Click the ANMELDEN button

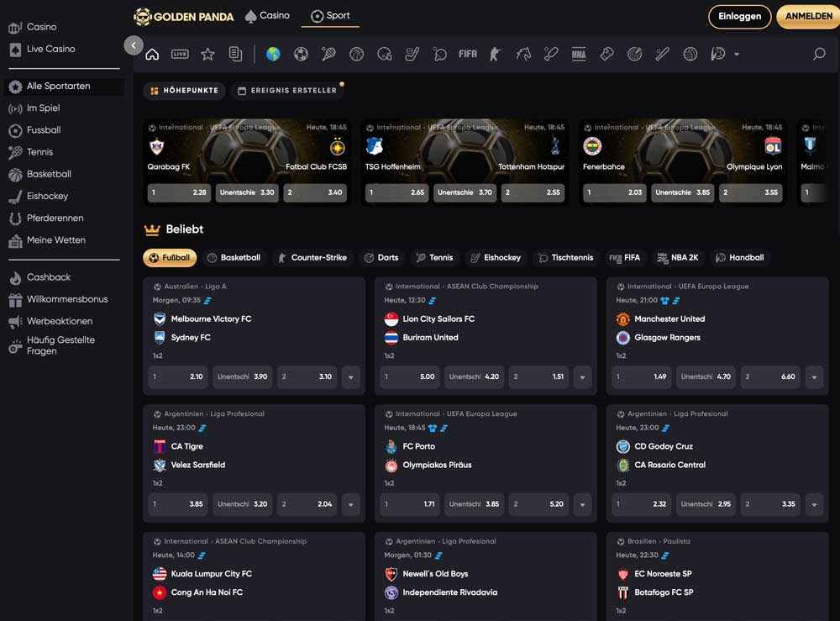tap(808, 17)
